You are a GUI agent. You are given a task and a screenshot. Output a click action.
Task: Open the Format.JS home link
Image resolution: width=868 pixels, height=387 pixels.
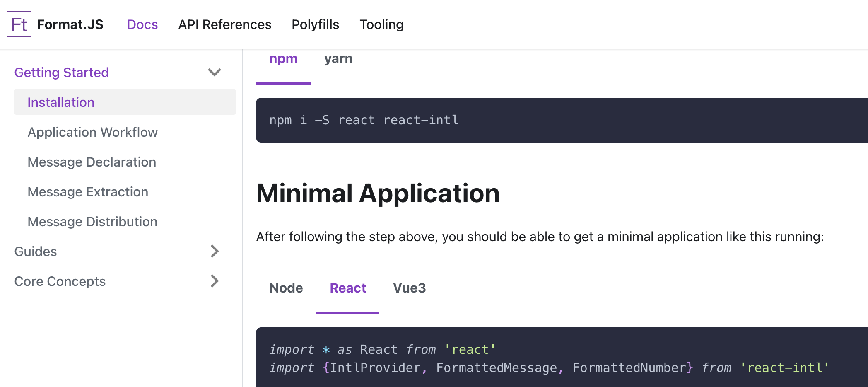tap(70, 24)
